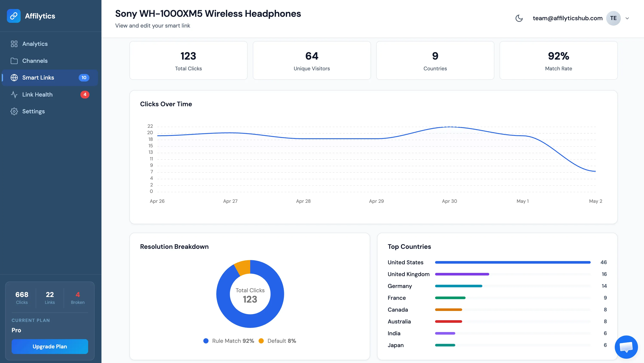The image size is (644, 363).
Task: Click the Top Countries heading
Action: pyautogui.click(x=409, y=247)
